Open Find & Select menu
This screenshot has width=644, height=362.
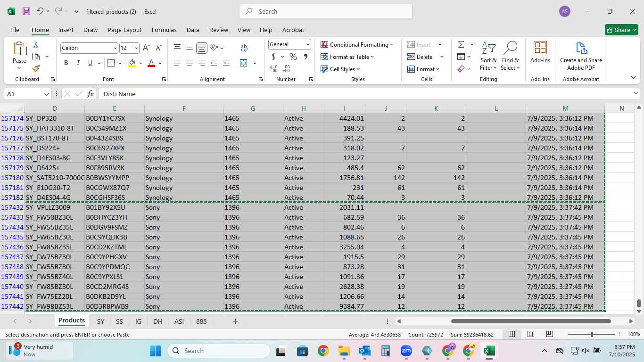[x=511, y=57]
